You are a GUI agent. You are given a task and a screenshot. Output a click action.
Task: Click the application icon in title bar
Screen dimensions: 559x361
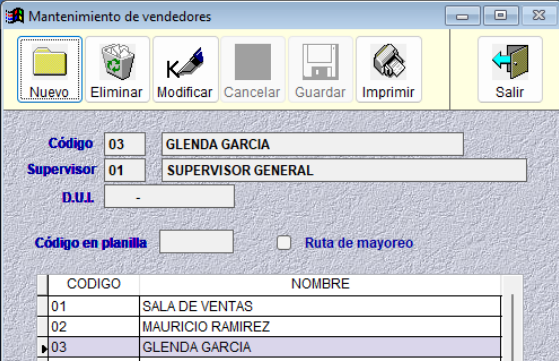pyautogui.click(x=15, y=16)
